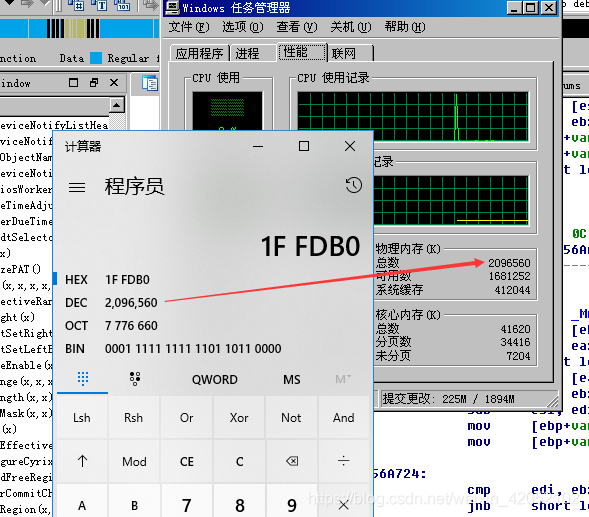589x517 pixels.
Task: Click the jnb short instruction in disassembly
Action: 528,506
